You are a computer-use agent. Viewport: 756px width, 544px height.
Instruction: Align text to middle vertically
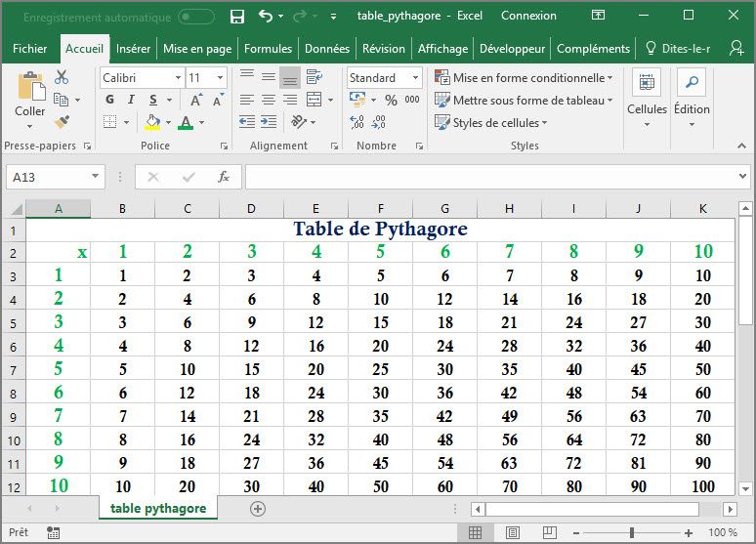[x=269, y=76]
